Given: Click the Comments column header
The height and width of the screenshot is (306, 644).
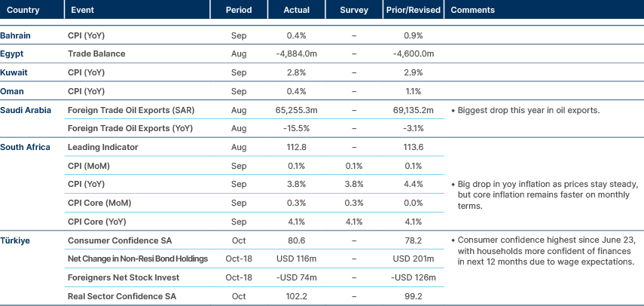Looking at the screenshot, I should (x=472, y=11).
